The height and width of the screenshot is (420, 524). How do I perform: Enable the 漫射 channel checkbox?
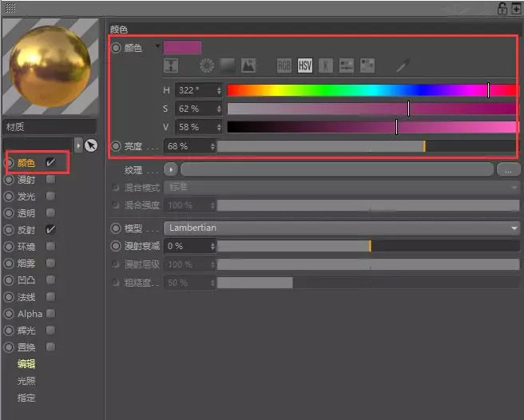click(50, 180)
